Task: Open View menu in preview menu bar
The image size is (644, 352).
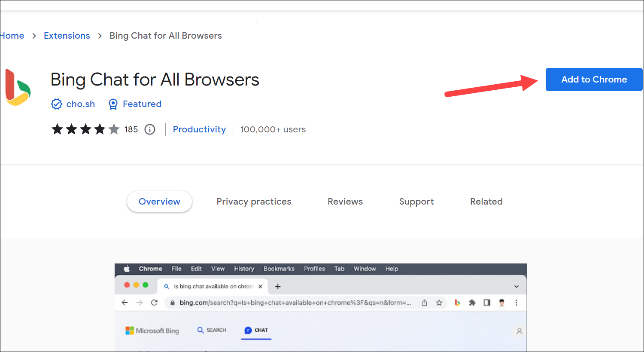Action: tap(218, 269)
